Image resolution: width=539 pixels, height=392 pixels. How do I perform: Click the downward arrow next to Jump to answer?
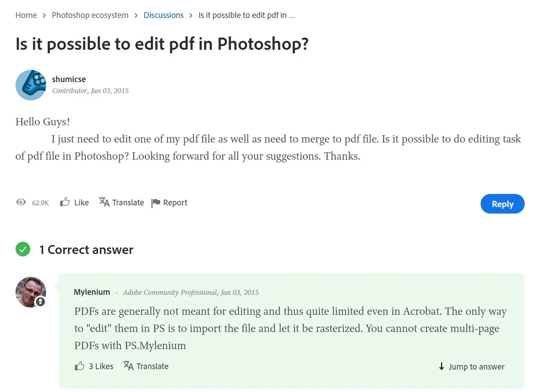coord(441,367)
